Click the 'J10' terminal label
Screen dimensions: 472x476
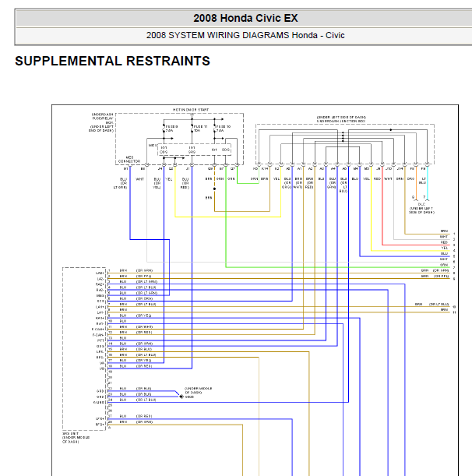click(x=389, y=168)
